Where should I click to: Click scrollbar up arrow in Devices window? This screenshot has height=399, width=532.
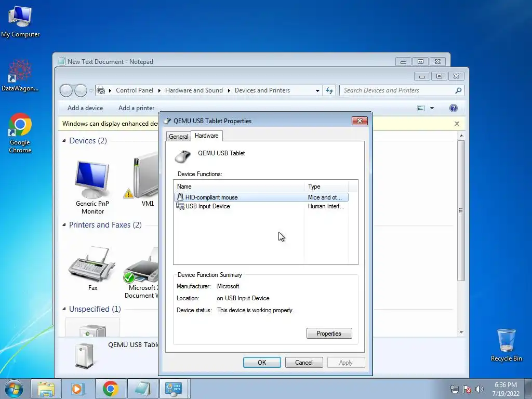(x=461, y=136)
